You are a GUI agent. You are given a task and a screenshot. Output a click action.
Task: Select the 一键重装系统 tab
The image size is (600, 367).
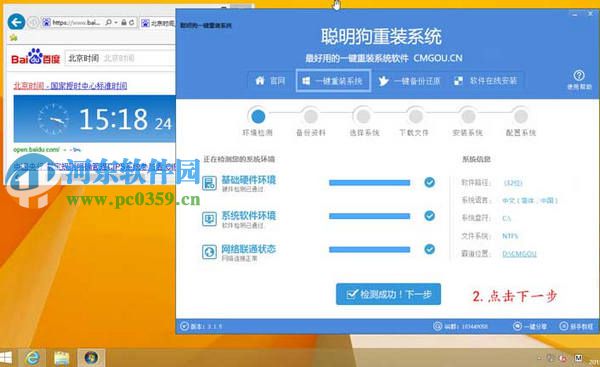tap(333, 81)
